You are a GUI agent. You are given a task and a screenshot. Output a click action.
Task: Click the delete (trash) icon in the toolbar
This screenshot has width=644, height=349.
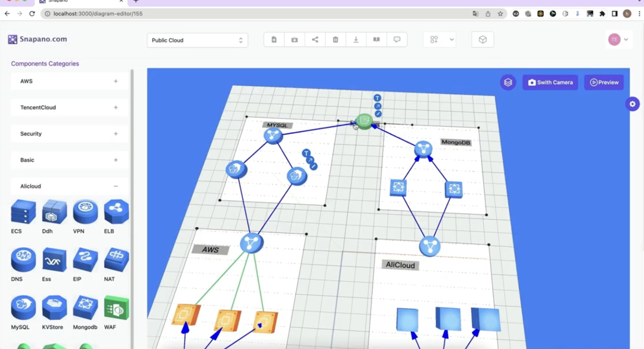(335, 39)
